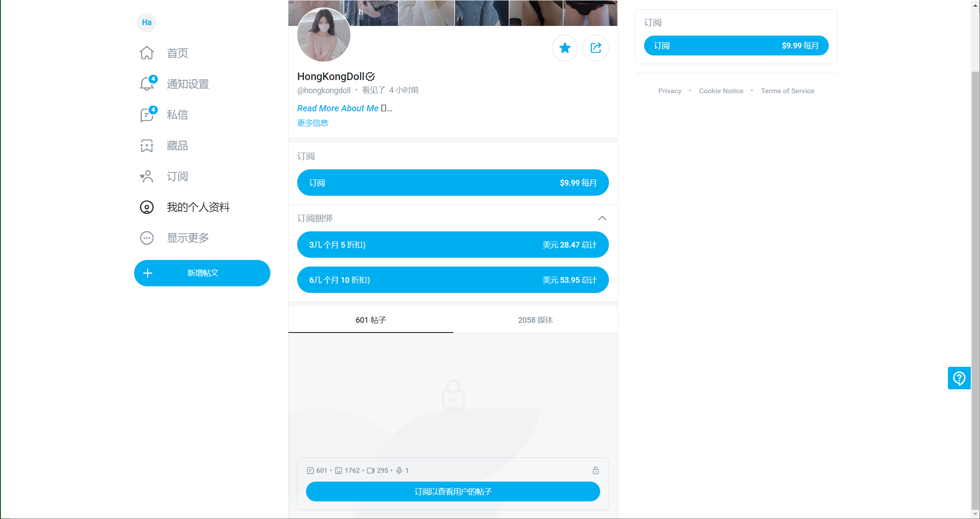This screenshot has width=980, height=519.
Task: Click the HongKongDoll display name
Action: (x=331, y=77)
